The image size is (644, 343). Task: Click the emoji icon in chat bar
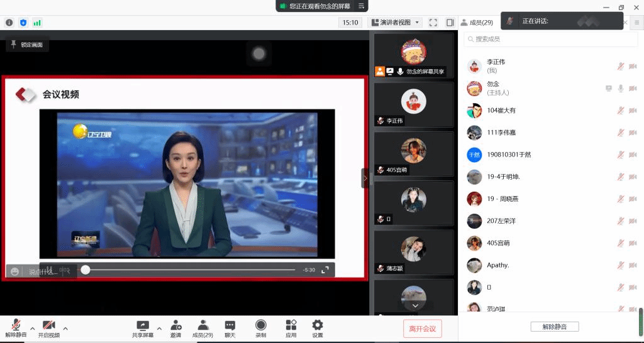15,271
